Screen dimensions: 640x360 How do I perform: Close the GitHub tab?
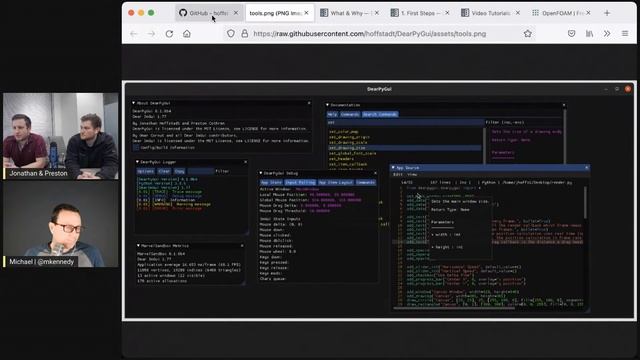coord(236,13)
